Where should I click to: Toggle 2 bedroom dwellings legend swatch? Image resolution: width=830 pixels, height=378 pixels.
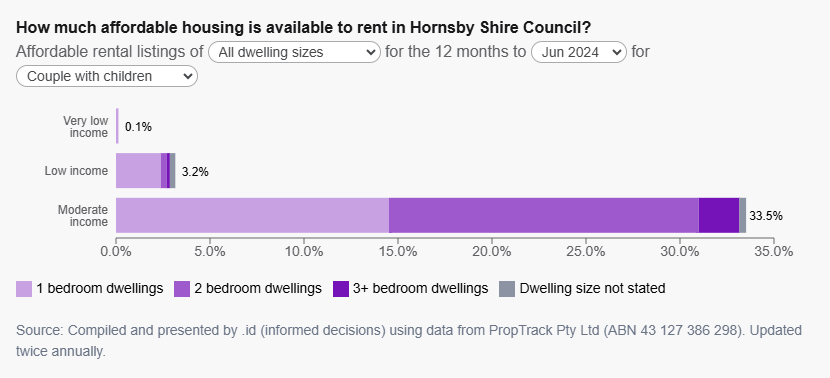[x=182, y=289]
